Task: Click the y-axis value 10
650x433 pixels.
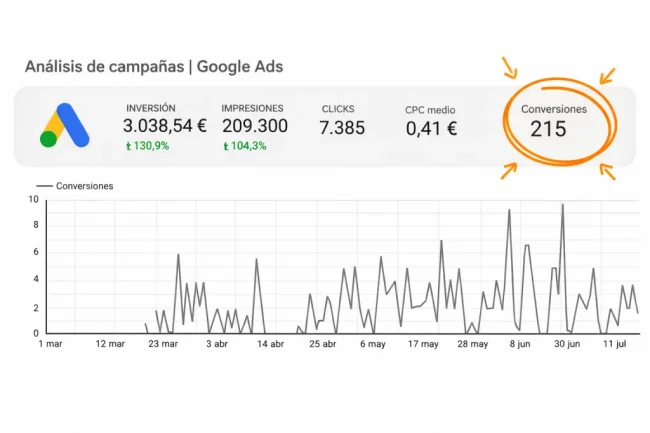Action: coord(34,199)
